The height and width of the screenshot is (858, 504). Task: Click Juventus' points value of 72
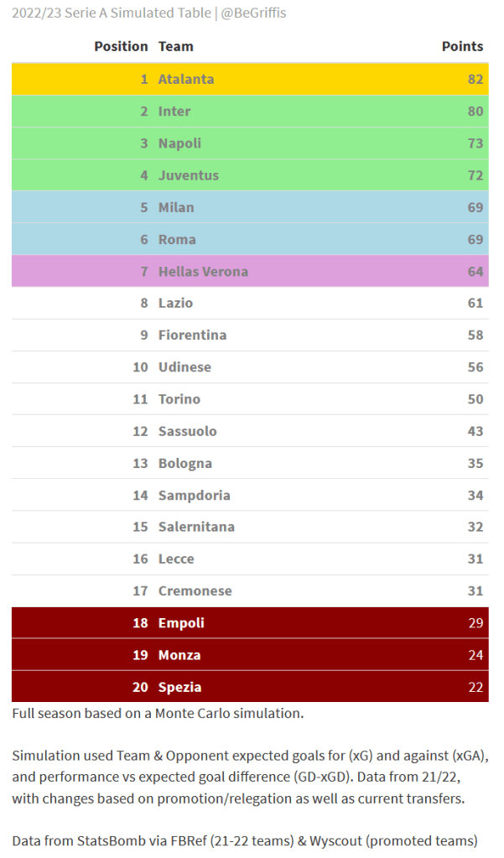click(x=475, y=175)
